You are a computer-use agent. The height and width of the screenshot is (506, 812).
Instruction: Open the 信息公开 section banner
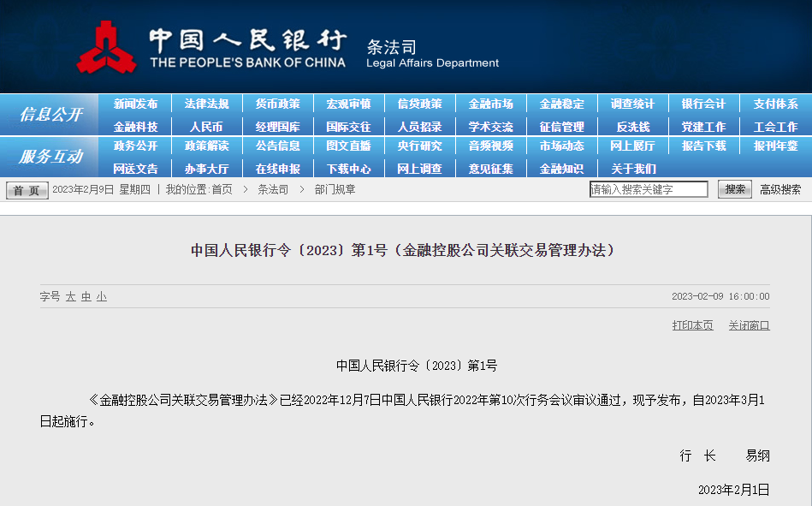click(50, 115)
